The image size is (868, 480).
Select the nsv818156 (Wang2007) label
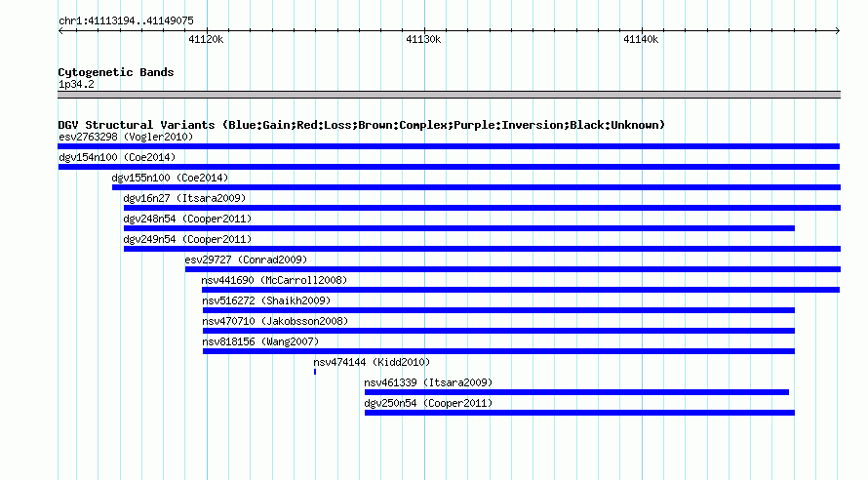point(260,341)
